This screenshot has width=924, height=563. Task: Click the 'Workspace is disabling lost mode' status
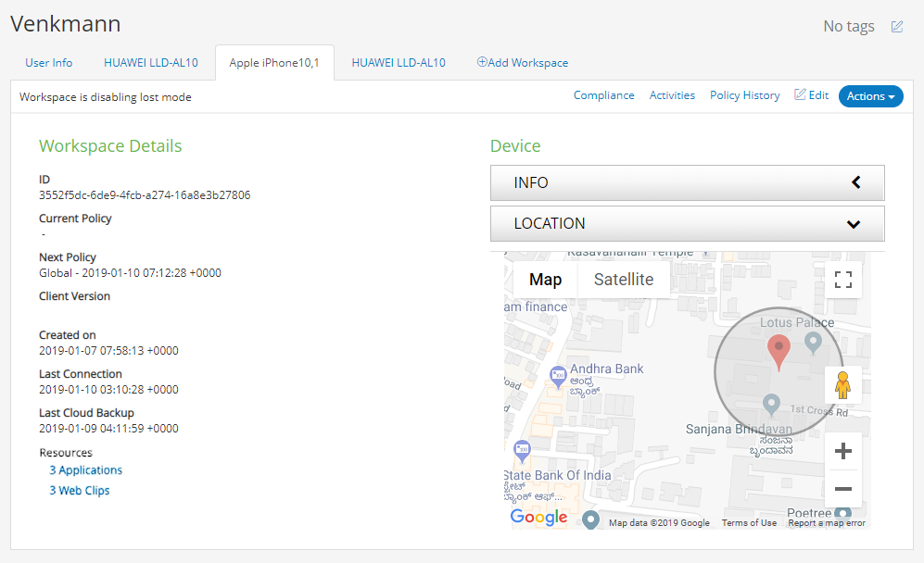click(x=106, y=97)
